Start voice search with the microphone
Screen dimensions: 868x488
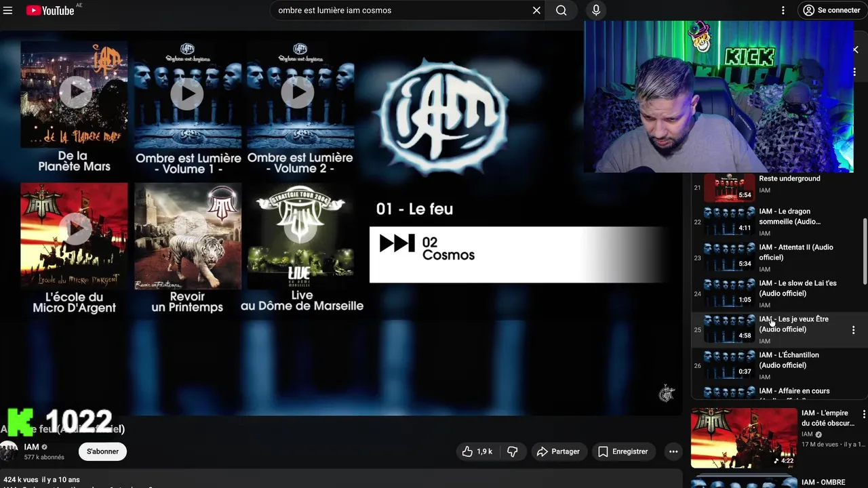tap(596, 10)
